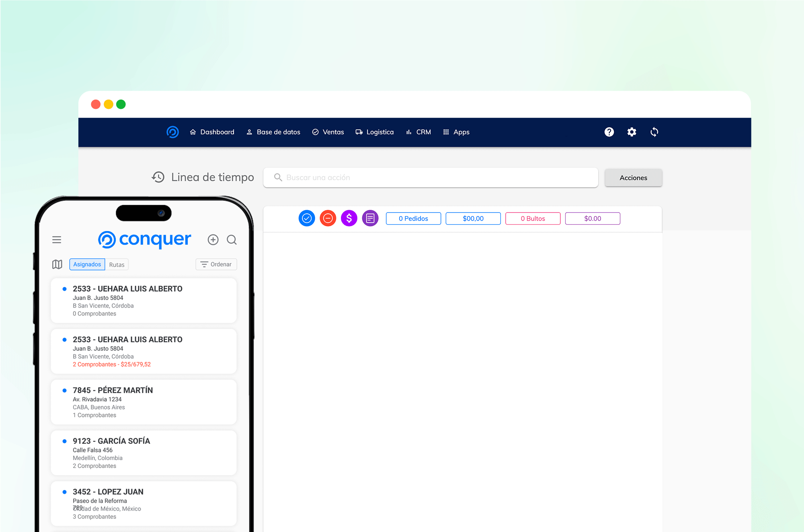This screenshot has height=532, width=804.
Task: Click the green maximize window dot
Action: pos(121,104)
